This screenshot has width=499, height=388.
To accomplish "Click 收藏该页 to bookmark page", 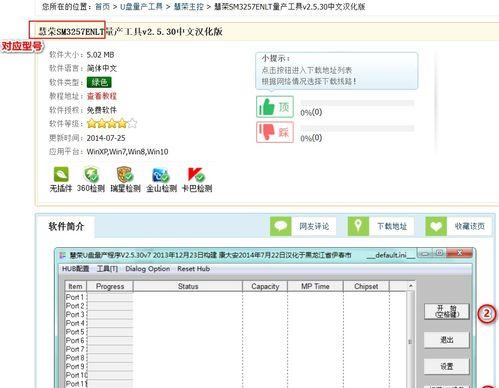I will pos(469,226).
